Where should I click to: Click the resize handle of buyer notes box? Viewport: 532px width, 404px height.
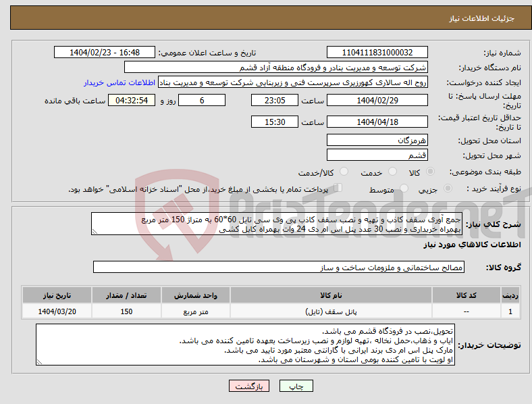[39, 362]
